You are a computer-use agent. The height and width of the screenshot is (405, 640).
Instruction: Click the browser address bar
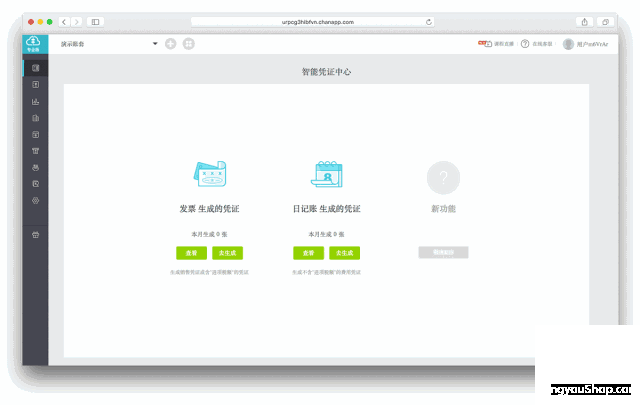coord(312,22)
